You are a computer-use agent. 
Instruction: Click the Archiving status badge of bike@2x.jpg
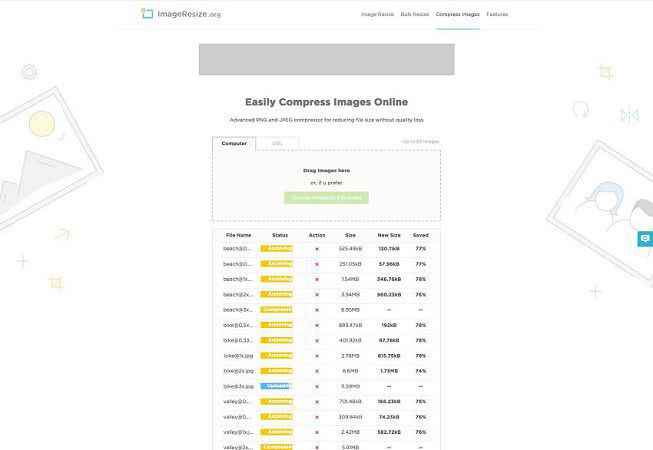pyautogui.click(x=276, y=371)
